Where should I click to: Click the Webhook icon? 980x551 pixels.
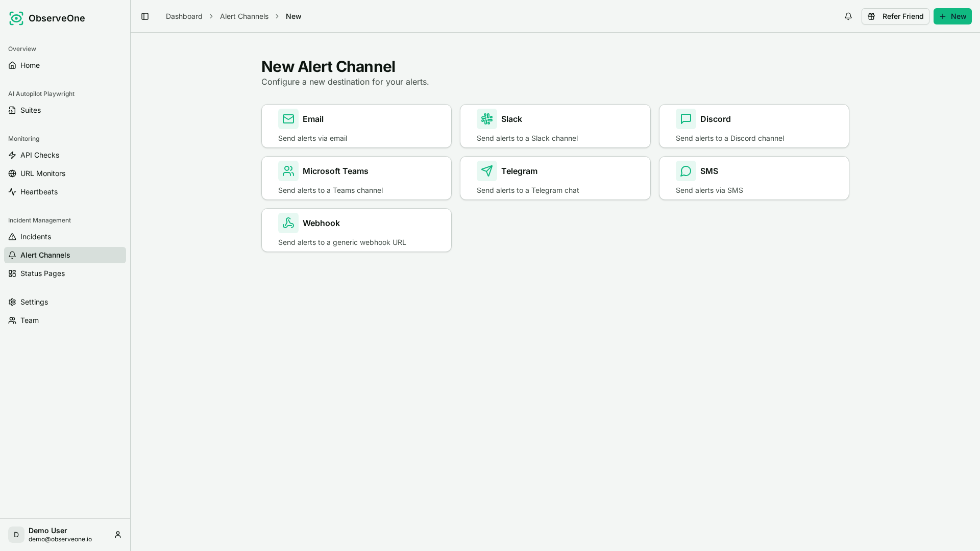(x=288, y=223)
